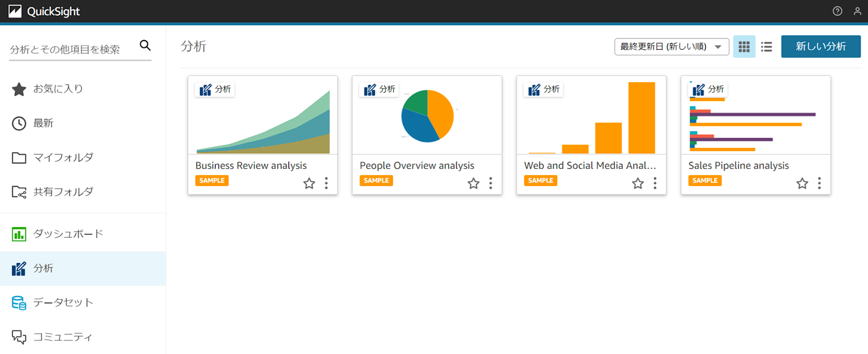Favorite People Overview analysis with star
Viewport: 868px width, 354px height.
point(473,183)
